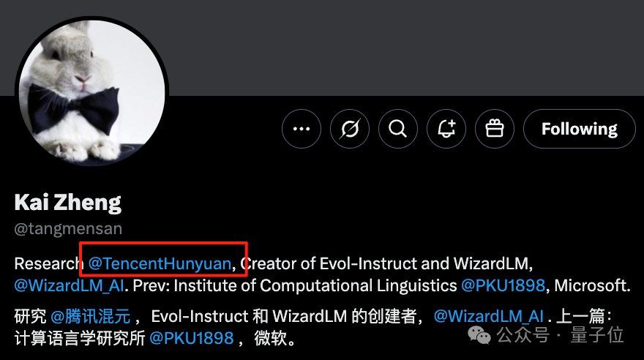Open the rabbit profile avatar picture
The width and height of the screenshot is (644, 360).
[x=92, y=91]
